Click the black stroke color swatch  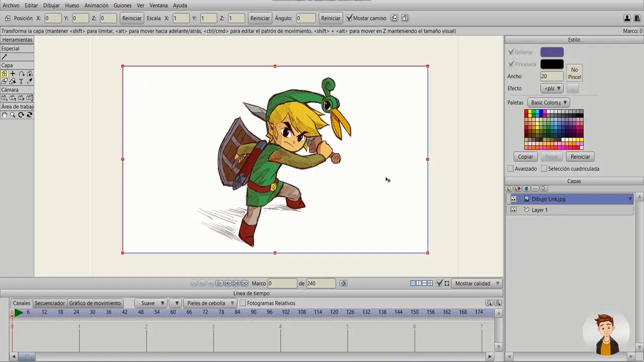552,64
